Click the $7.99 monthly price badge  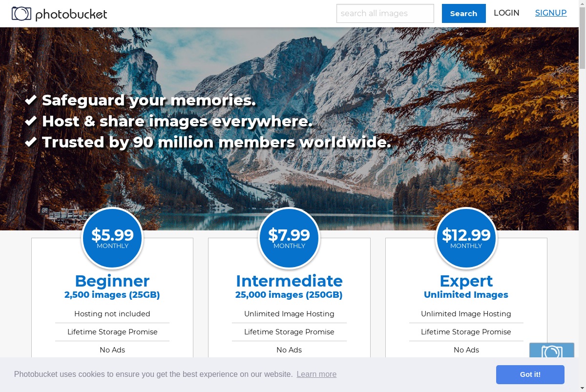pos(289,238)
